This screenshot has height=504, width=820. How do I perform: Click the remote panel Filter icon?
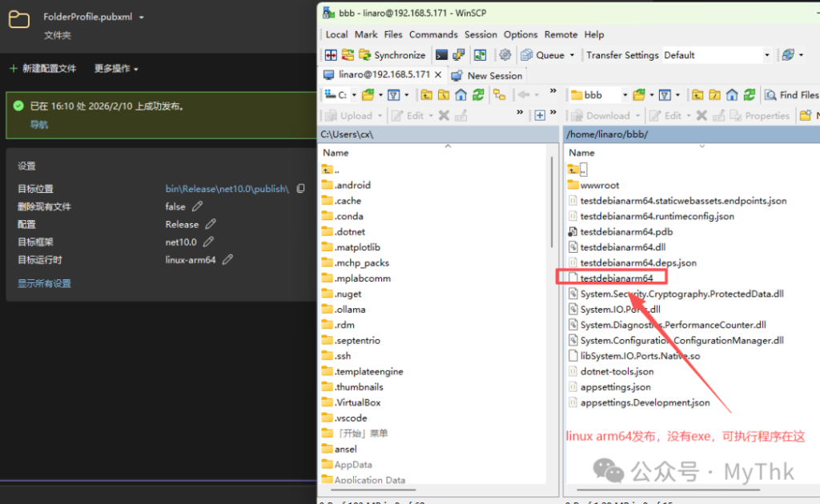click(665, 95)
